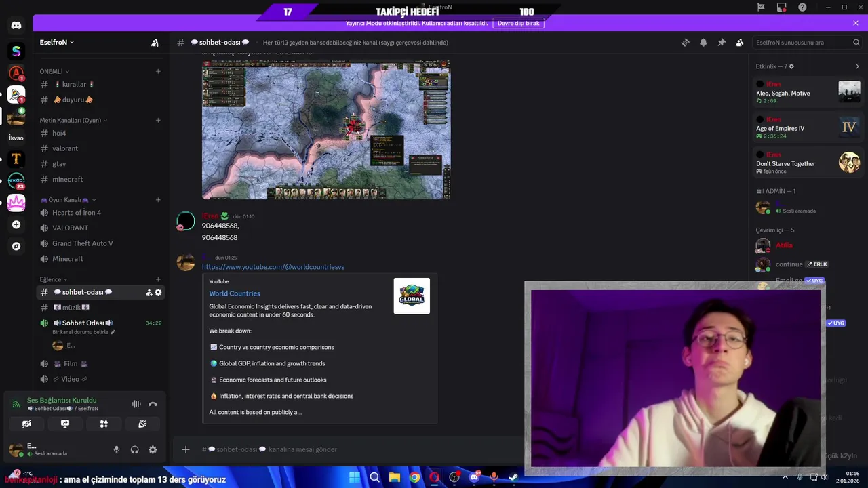Open the inbox icon in title bar

click(782, 7)
